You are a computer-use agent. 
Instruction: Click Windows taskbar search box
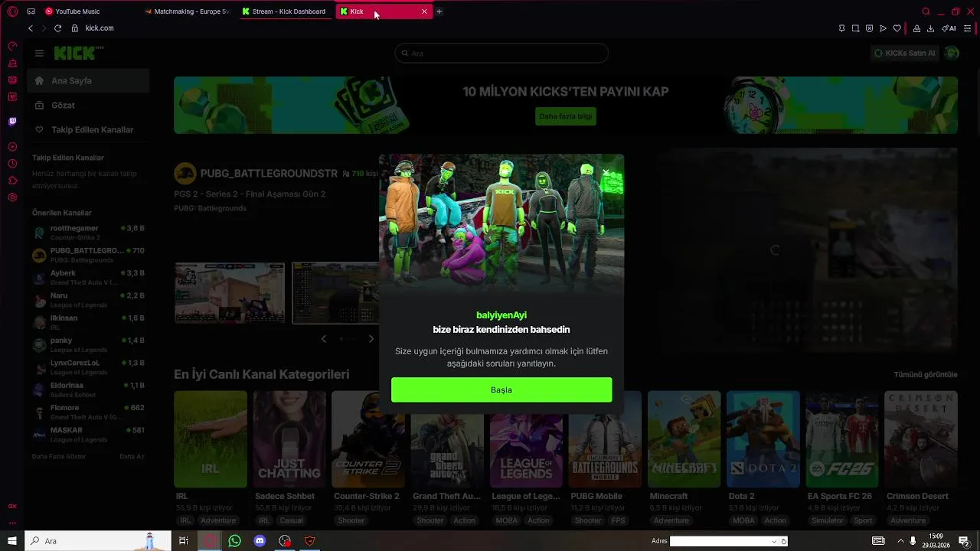click(98, 541)
